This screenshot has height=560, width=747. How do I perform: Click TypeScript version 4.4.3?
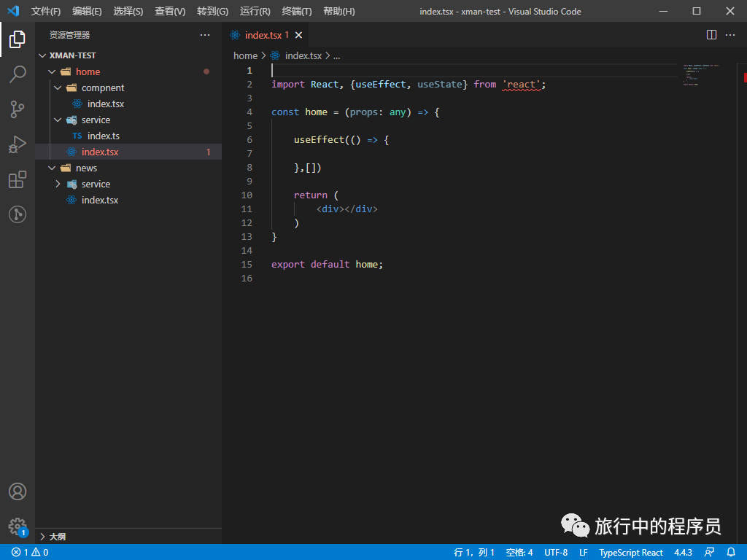(x=683, y=553)
